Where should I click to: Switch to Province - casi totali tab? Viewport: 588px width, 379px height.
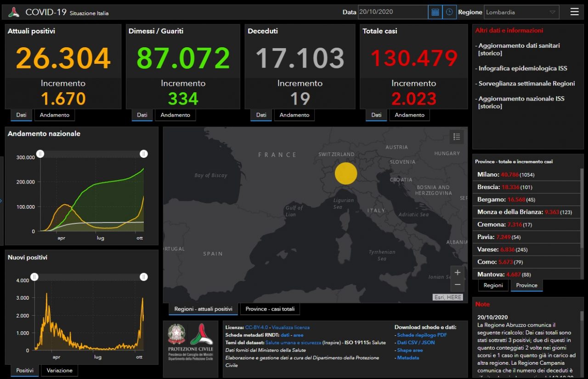[x=270, y=309]
